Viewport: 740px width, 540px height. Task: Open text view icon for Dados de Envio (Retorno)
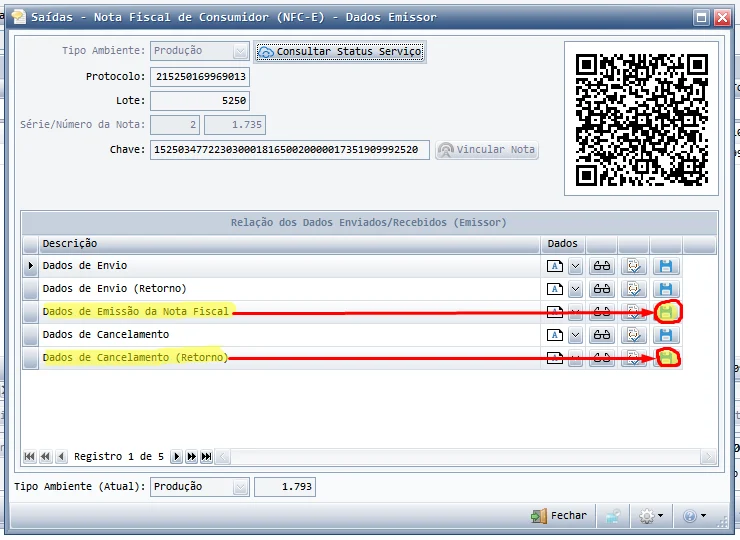pyautogui.click(x=555, y=289)
